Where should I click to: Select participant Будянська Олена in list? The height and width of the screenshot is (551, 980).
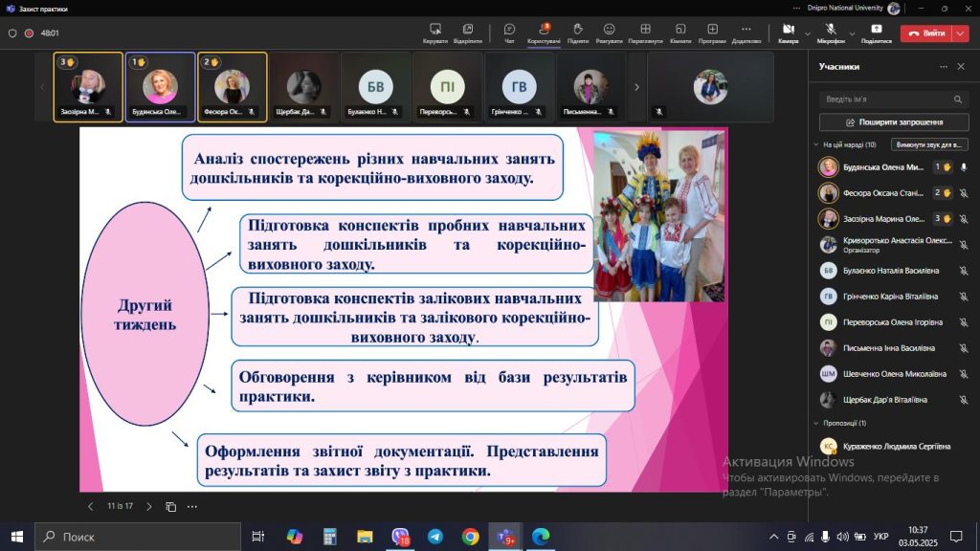894,166
